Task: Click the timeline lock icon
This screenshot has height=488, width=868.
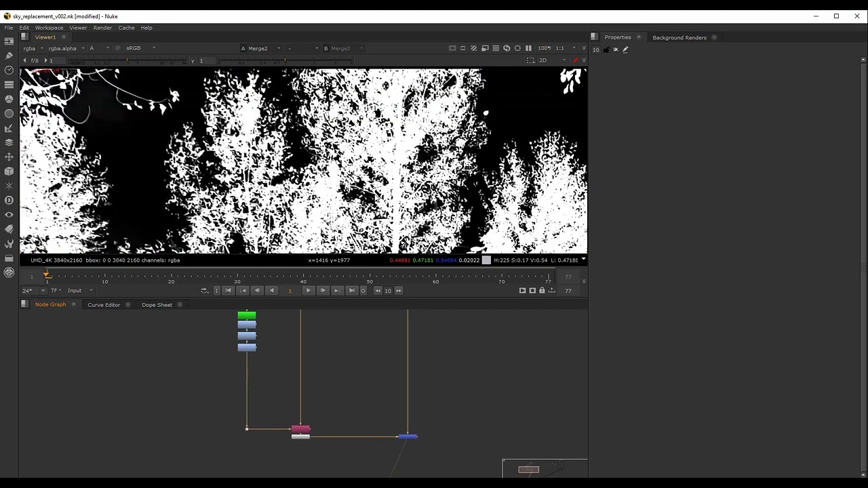Action: click(542, 290)
